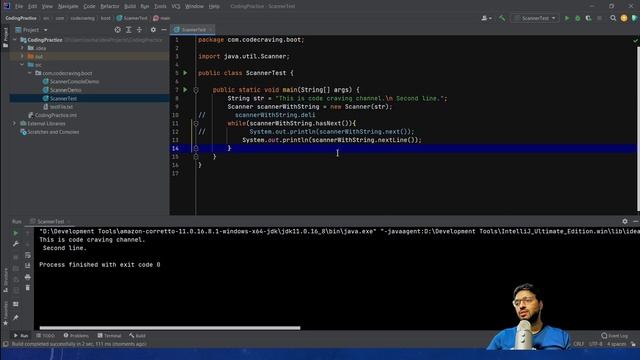The width and height of the screenshot is (640, 360).
Task: Open the Run tool window button
Action: (21, 336)
